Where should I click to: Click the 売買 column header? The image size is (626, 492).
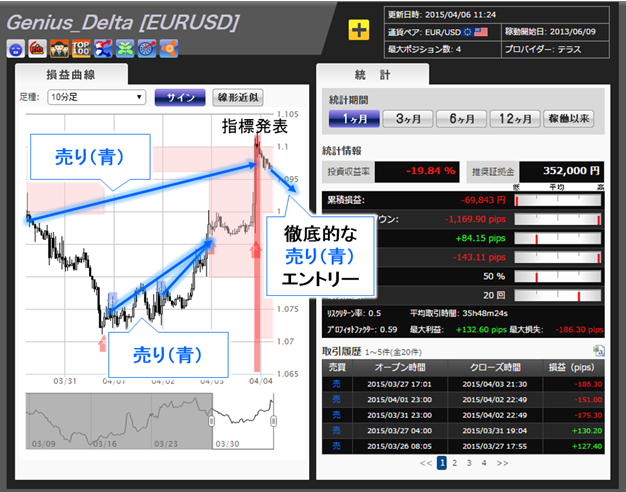337,367
